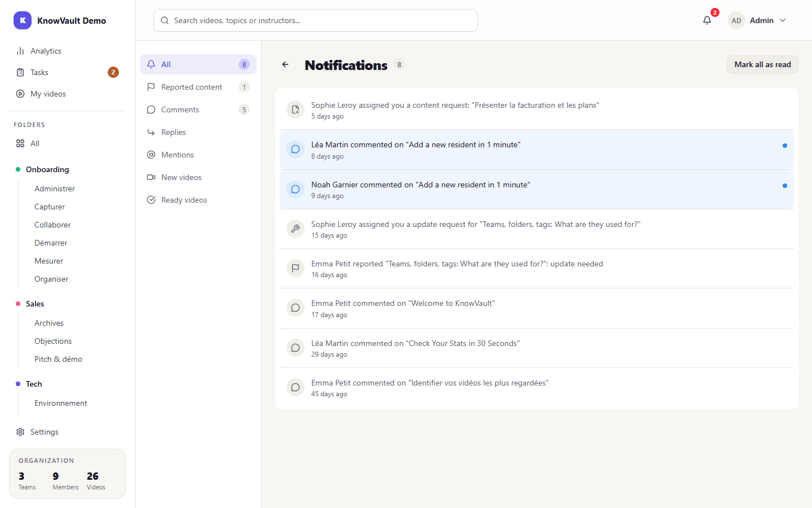Click the Comments speech bubble filter icon
Screen dimensions: 812x508
click(x=151, y=110)
